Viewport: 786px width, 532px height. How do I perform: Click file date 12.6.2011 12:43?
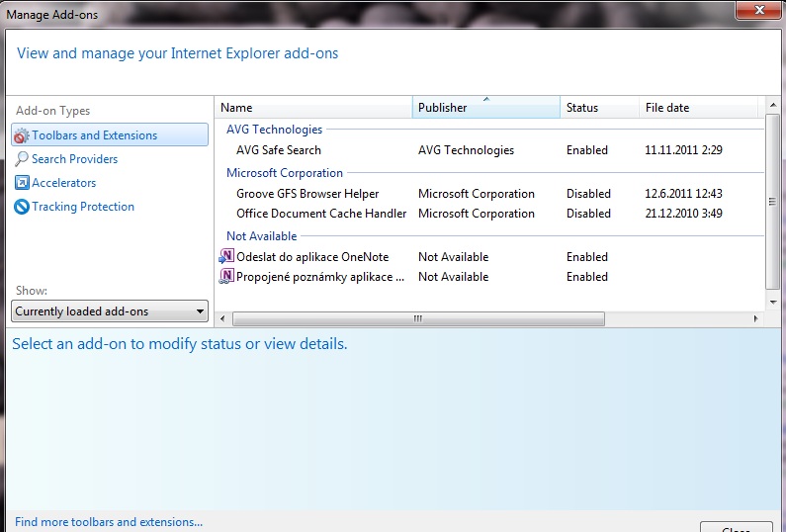[683, 194]
